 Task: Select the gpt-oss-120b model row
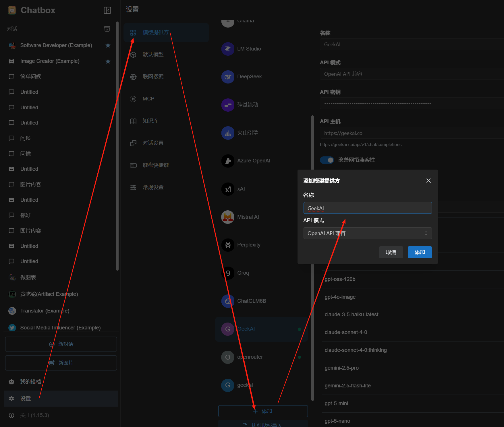(412, 279)
